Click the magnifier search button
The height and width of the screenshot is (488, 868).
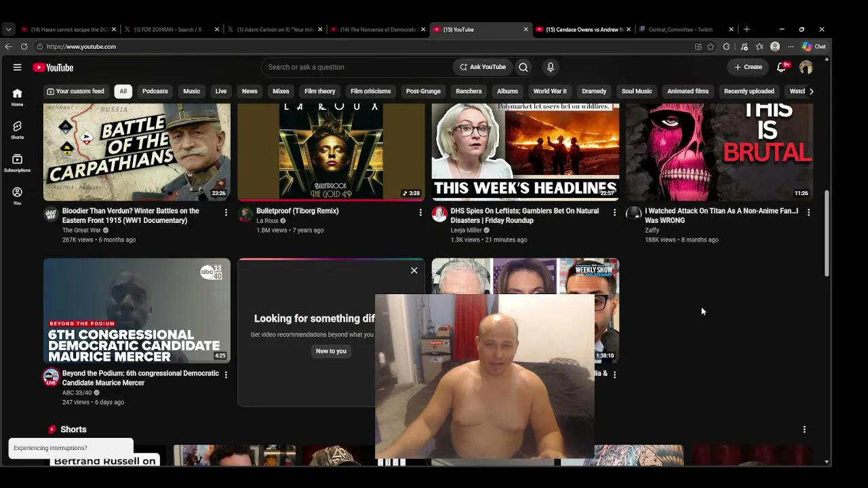524,67
